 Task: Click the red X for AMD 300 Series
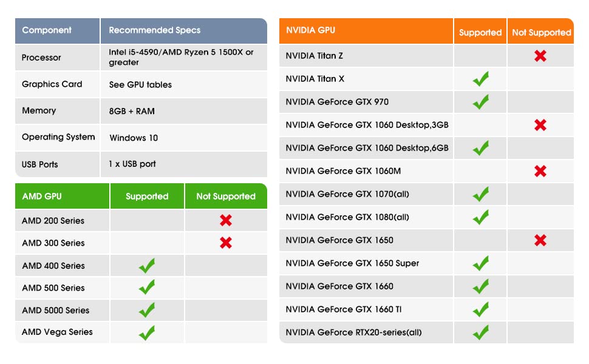226,243
